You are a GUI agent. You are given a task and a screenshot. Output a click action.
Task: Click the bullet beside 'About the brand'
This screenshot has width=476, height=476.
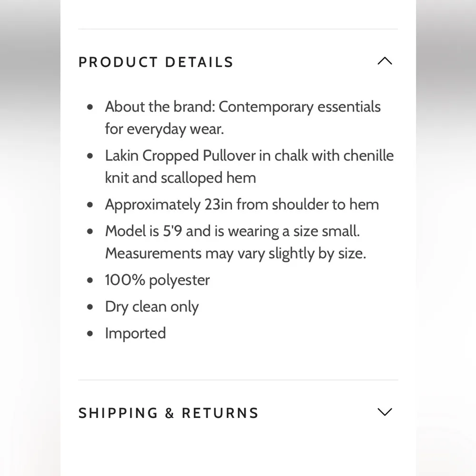pos(90,108)
